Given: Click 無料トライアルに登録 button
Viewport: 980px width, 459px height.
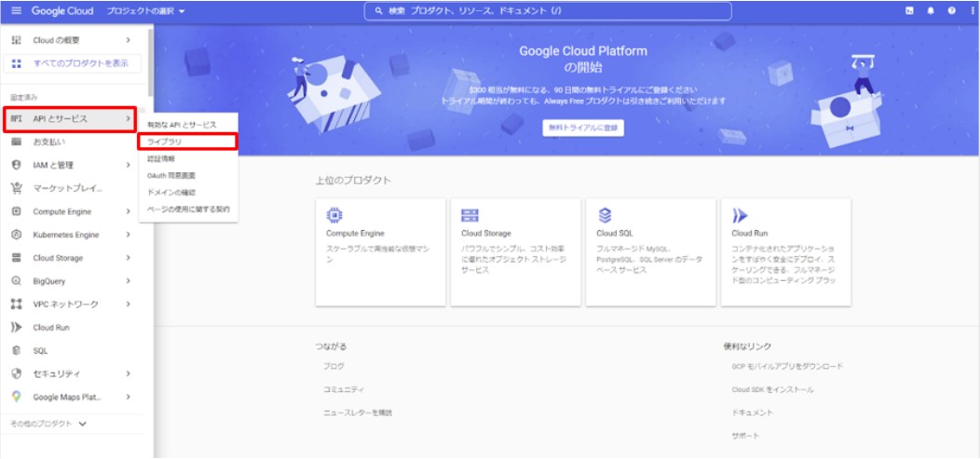Looking at the screenshot, I should pyautogui.click(x=583, y=128).
